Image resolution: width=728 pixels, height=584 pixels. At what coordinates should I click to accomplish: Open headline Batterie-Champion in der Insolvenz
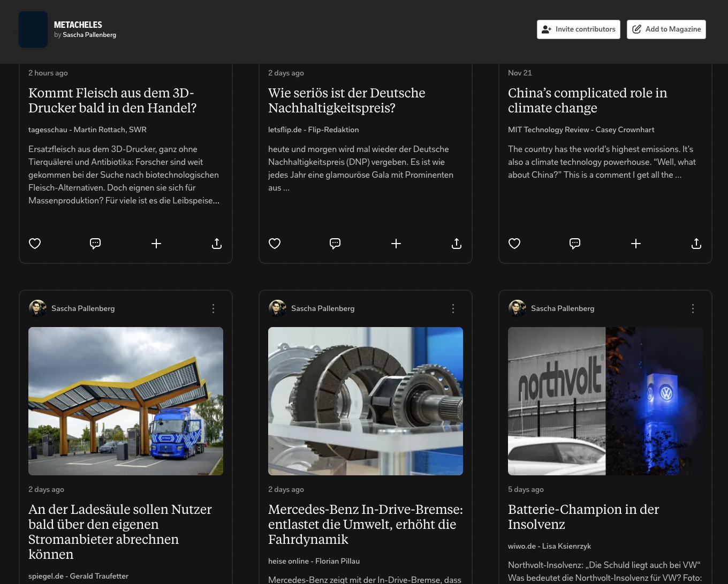[583, 517]
